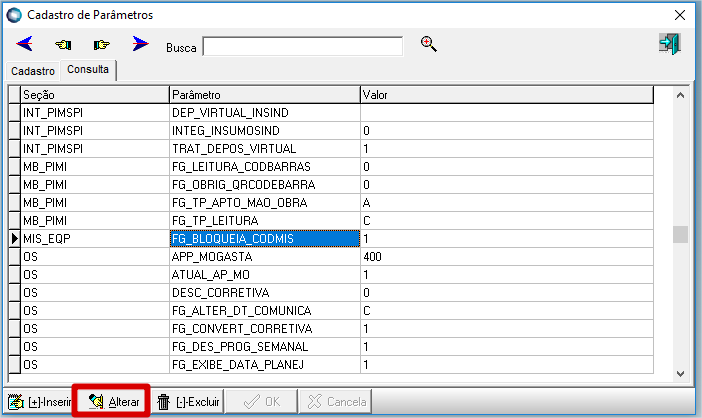This screenshot has height=418, width=702.
Task: Close the Cadastro de Parâmetros window
Action: click(x=680, y=15)
